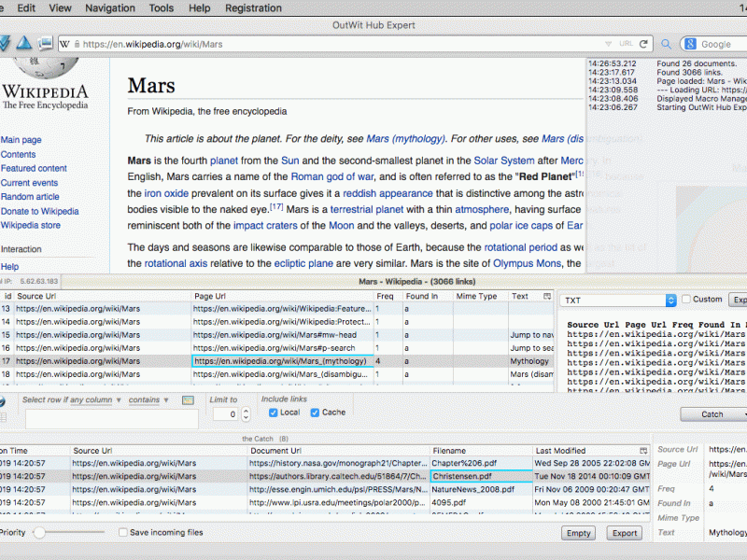Open the 'contains' condition dropdown
The width and height of the screenshot is (747, 560).
[148, 400]
